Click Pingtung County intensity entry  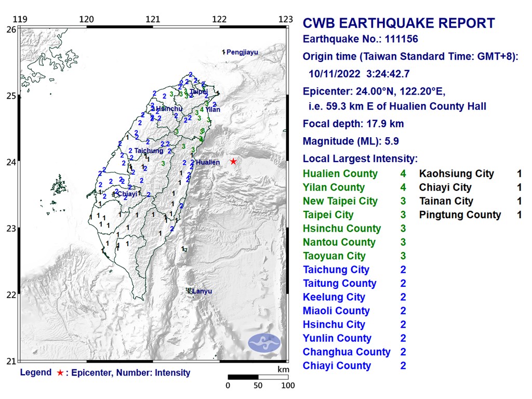[x=470, y=215]
